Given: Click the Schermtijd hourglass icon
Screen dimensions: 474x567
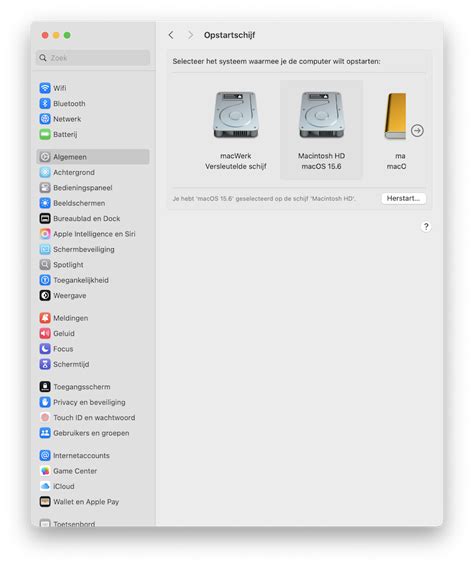Looking at the screenshot, I should click(45, 364).
